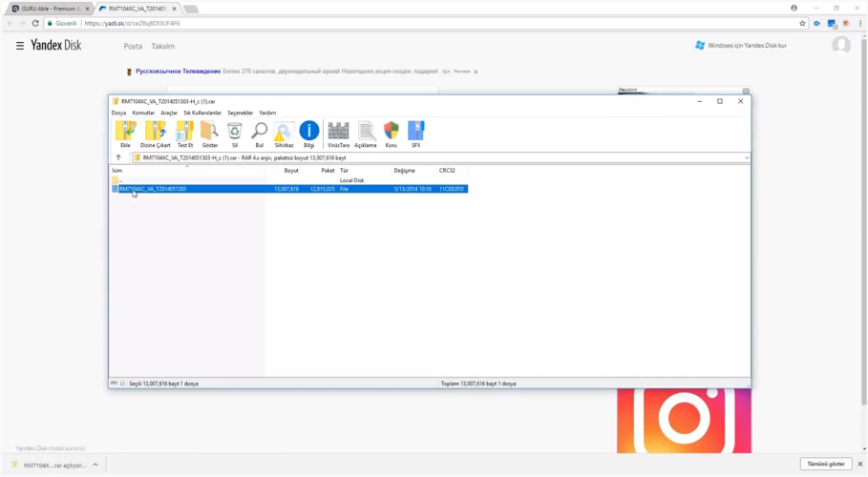This screenshot has height=477, width=868.
Task: Open the Göster (View) tool
Action: (209, 135)
